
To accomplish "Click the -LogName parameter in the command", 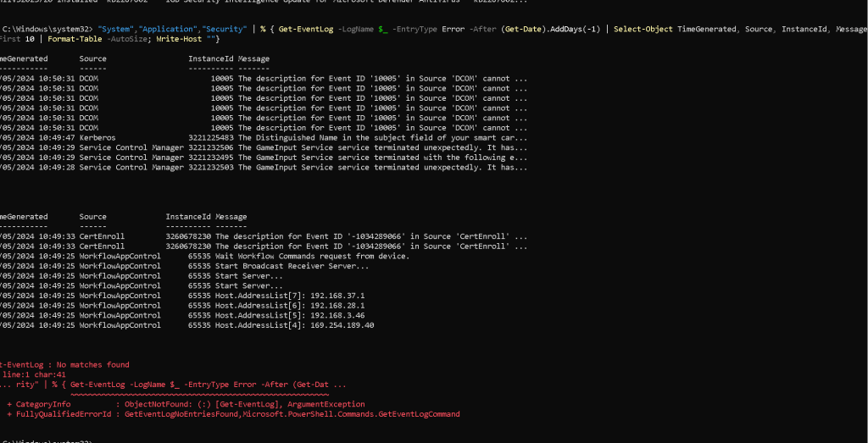I will tap(355, 29).
